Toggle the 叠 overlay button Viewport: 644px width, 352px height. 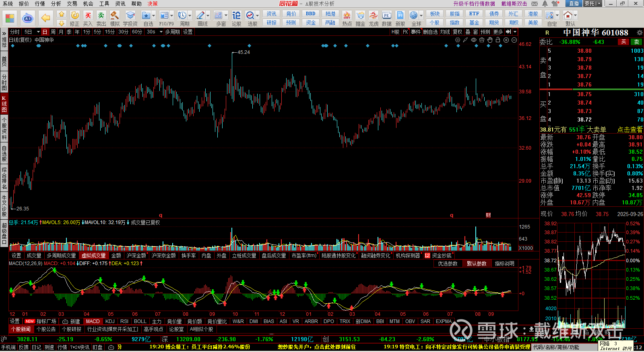[468, 32]
